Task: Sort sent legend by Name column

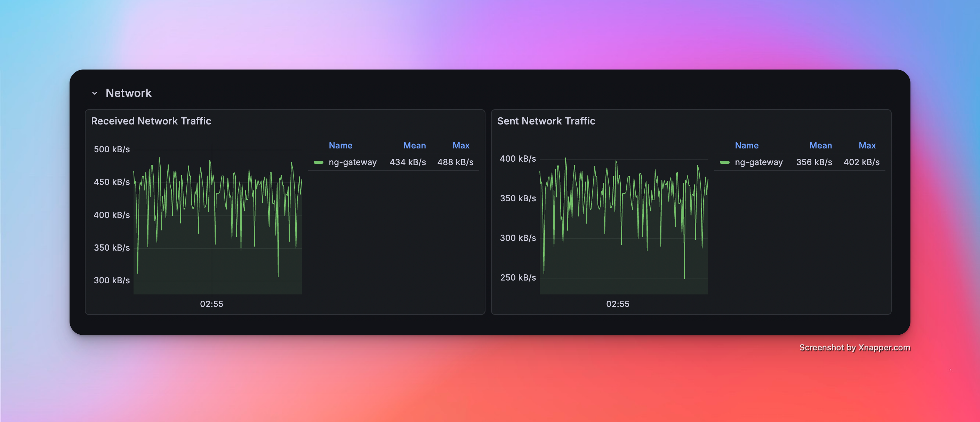Action: click(746, 146)
